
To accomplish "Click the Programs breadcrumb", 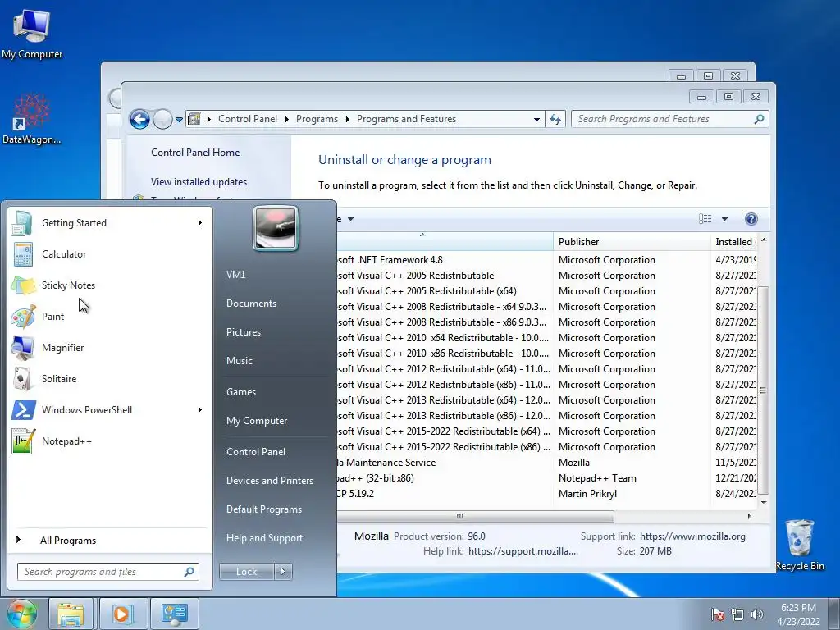I will [x=317, y=119].
